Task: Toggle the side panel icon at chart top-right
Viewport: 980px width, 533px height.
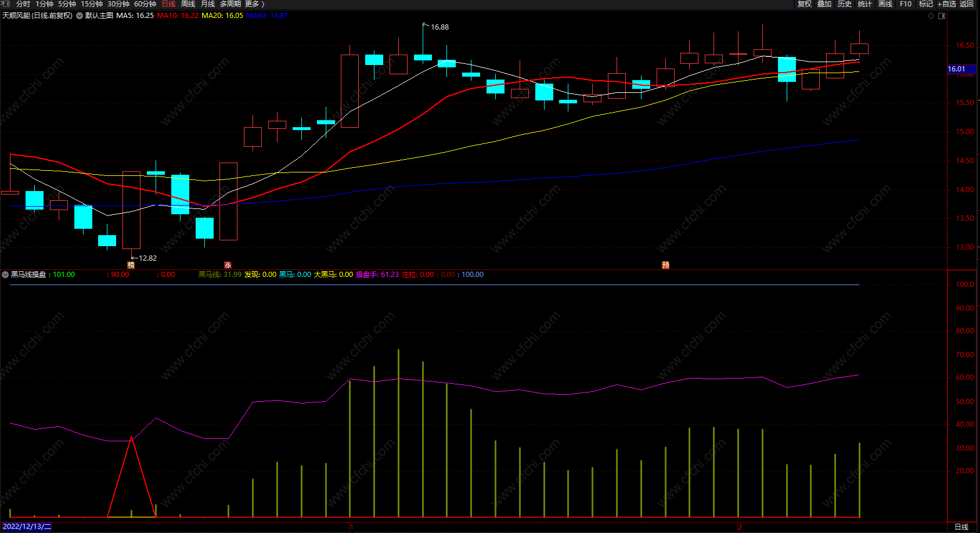Action: [942, 16]
